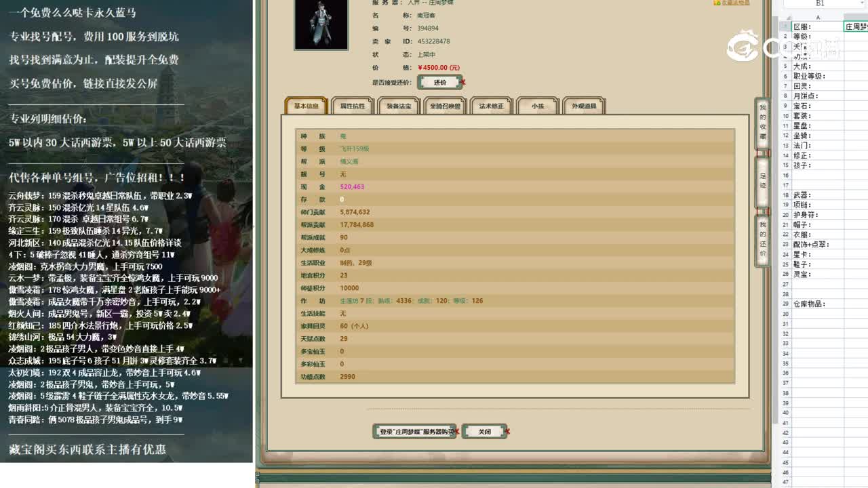Select spreadsheet cell 配饰+点翠:
Screen dimensions: 868x488
(817, 245)
